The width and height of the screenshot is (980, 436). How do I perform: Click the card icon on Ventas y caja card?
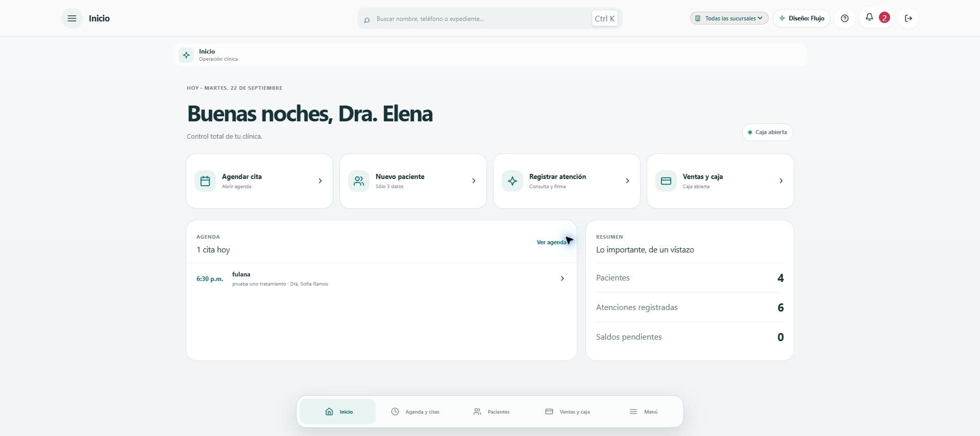point(666,181)
